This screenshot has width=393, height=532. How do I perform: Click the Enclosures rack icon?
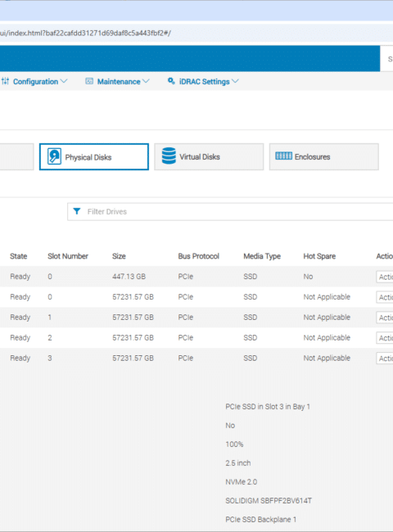pyautogui.click(x=284, y=156)
